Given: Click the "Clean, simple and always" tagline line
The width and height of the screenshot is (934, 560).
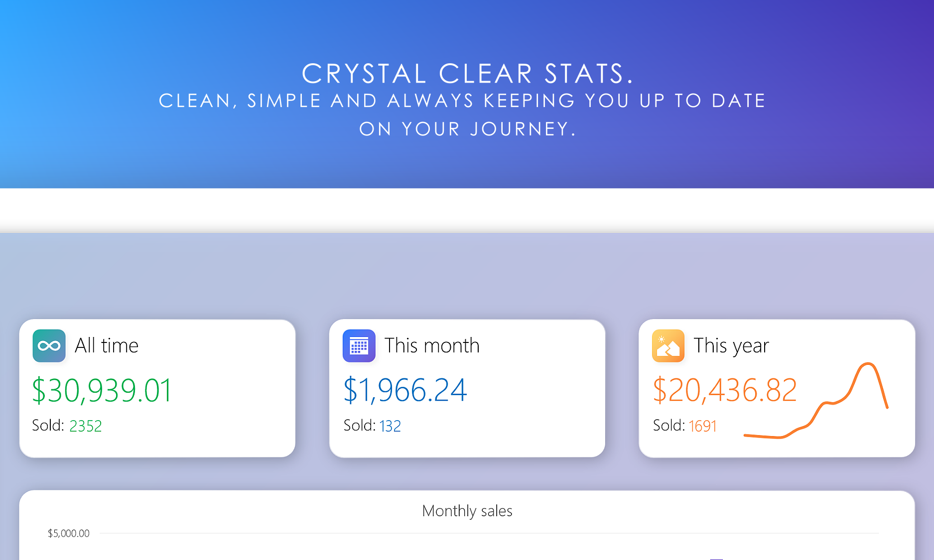Looking at the screenshot, I should 462,101.
